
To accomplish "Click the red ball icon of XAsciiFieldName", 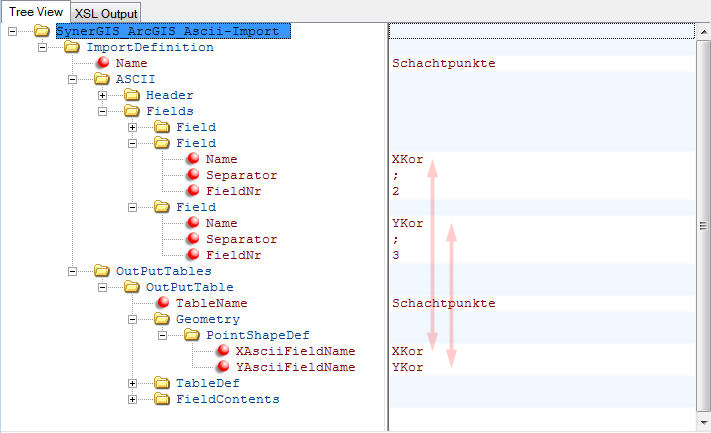I will click(223, 350).
